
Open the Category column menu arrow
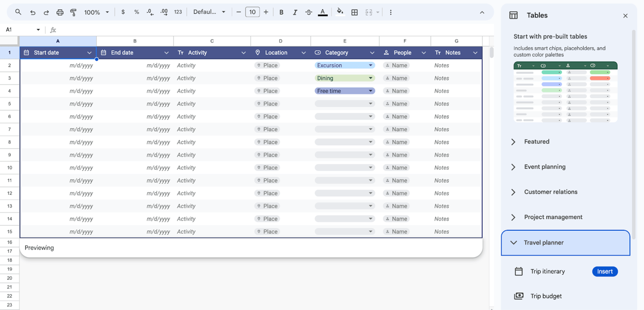372,53
